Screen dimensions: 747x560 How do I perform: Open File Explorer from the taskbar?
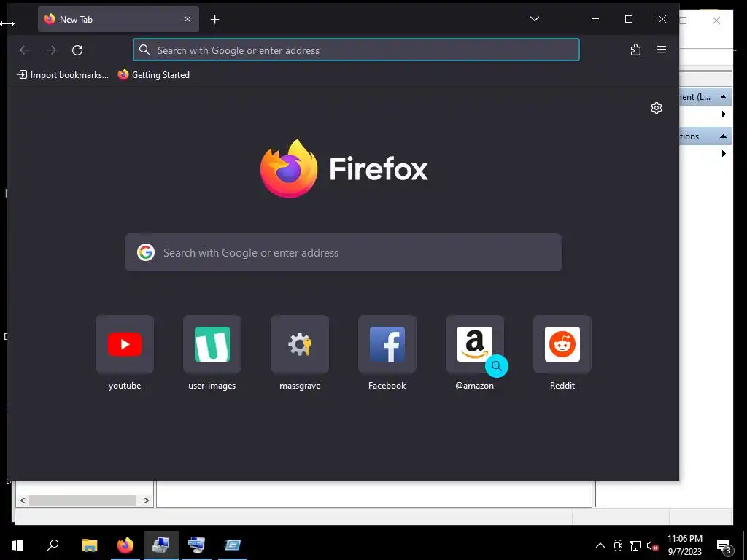tap(90, 545)
